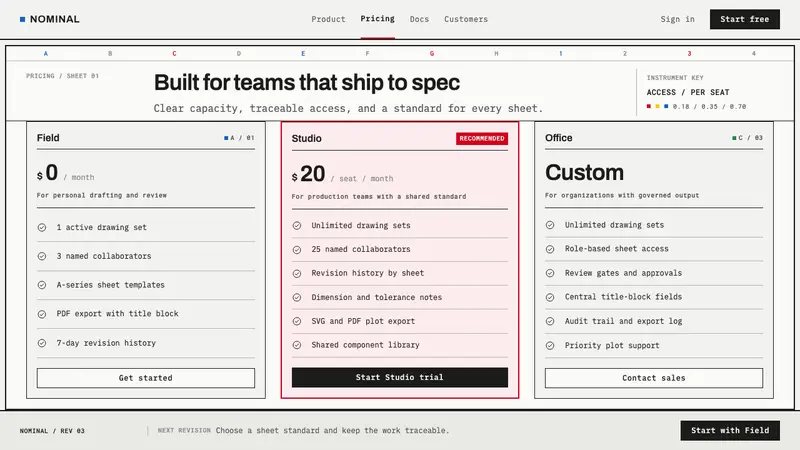This screenshot has height=450, width=800.
Task: Click the Sign in link
Action: [x=678, y=19]
